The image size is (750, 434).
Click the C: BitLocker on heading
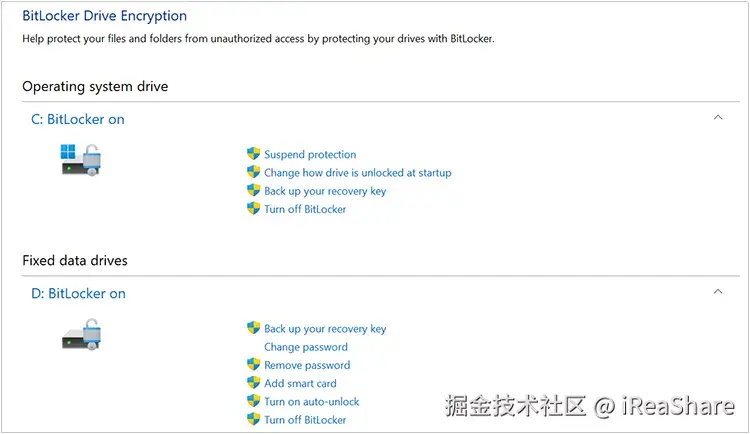78,119
